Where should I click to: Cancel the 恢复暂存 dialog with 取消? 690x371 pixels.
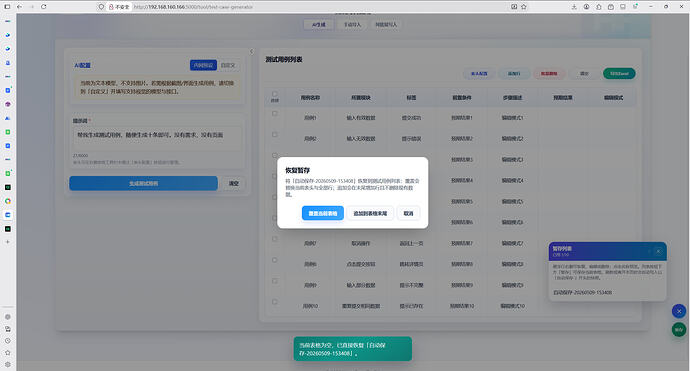tap(408, 213)
